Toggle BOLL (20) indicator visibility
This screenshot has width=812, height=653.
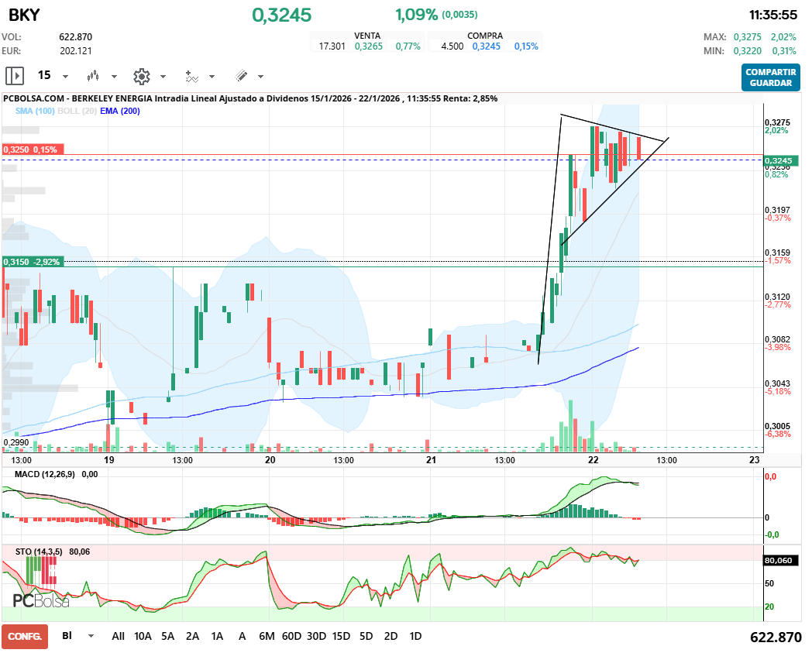(77, 112)
